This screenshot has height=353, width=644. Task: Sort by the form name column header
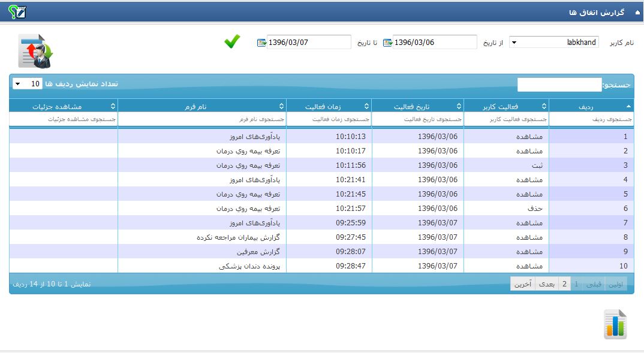click(202, 106)
